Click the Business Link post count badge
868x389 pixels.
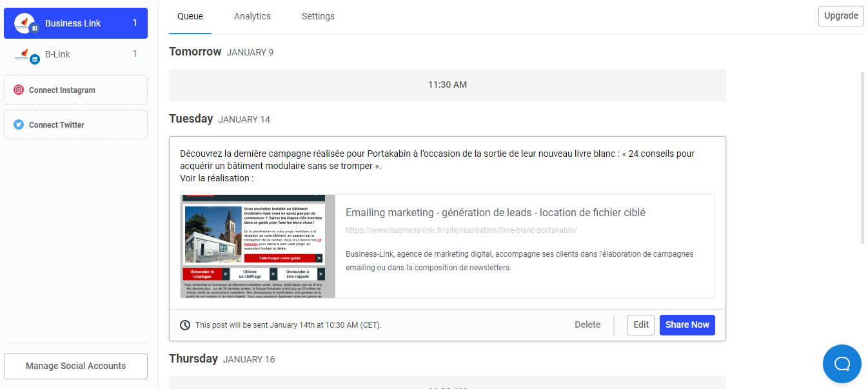click(x=135, y=23)
